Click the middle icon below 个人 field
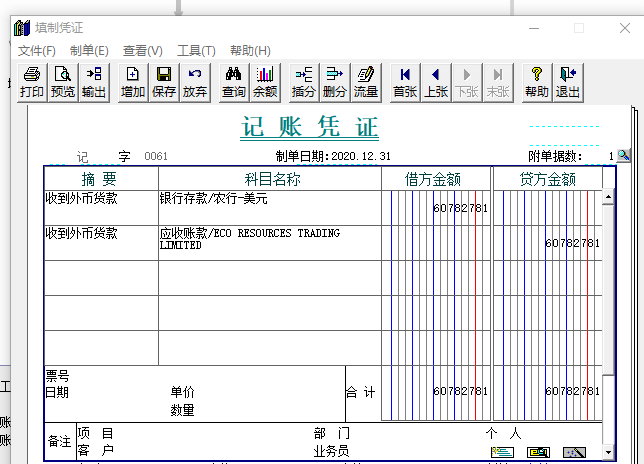This screenshot has height=464, width=644. (538, 452)
